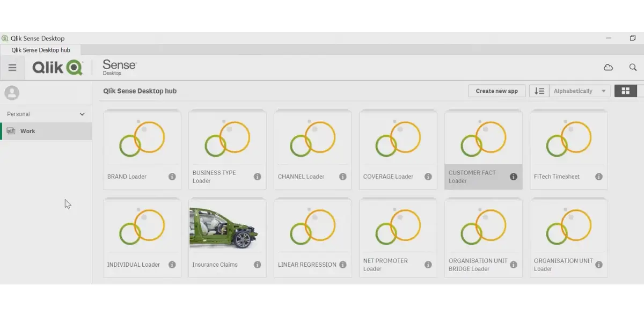644x322 pixels.
Task: Open the hamburger navigation menu
Action: [x=12, y=68]
